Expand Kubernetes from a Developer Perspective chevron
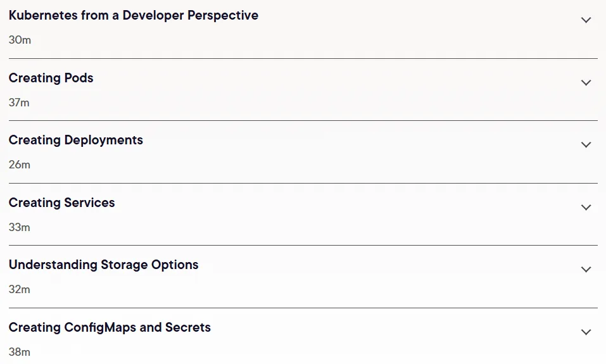Viewport: 606px width, 364px height. tap(586, 20)
